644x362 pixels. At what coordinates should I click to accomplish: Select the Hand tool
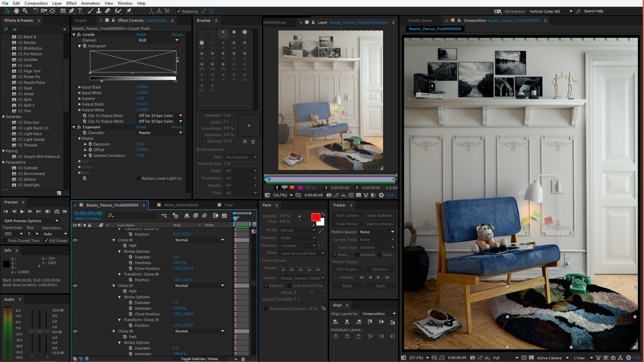point(16,11)
